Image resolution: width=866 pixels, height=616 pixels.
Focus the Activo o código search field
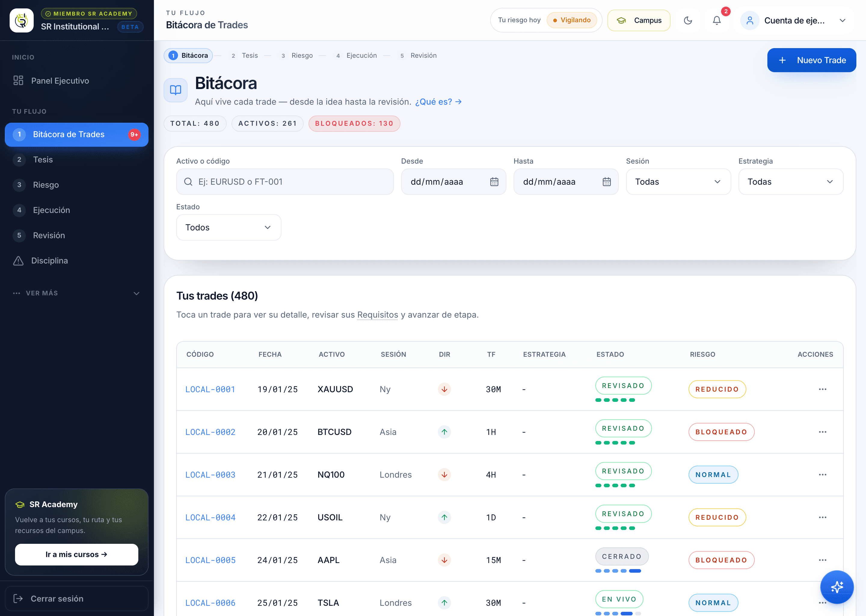pyautogui.click(x=285, y=182)
